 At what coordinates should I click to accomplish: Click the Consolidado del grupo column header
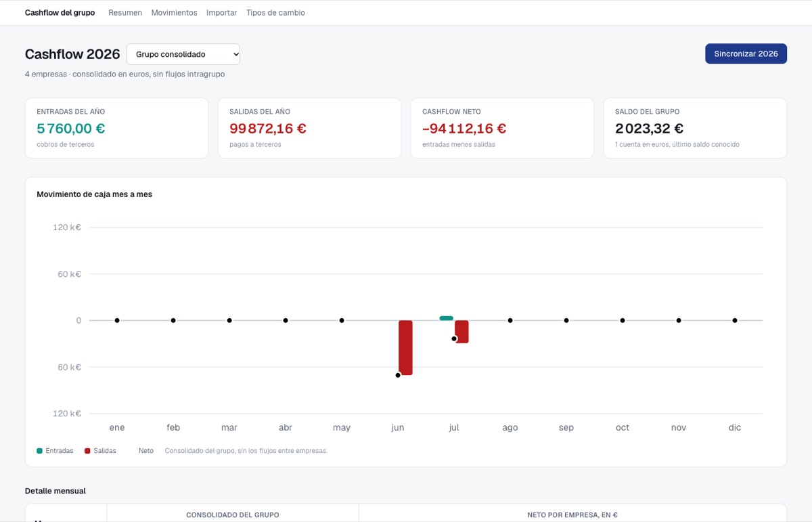(233, 515)
